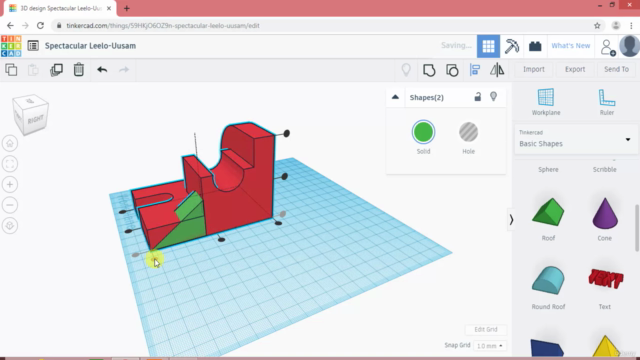Open What's New link

[571, 46]
